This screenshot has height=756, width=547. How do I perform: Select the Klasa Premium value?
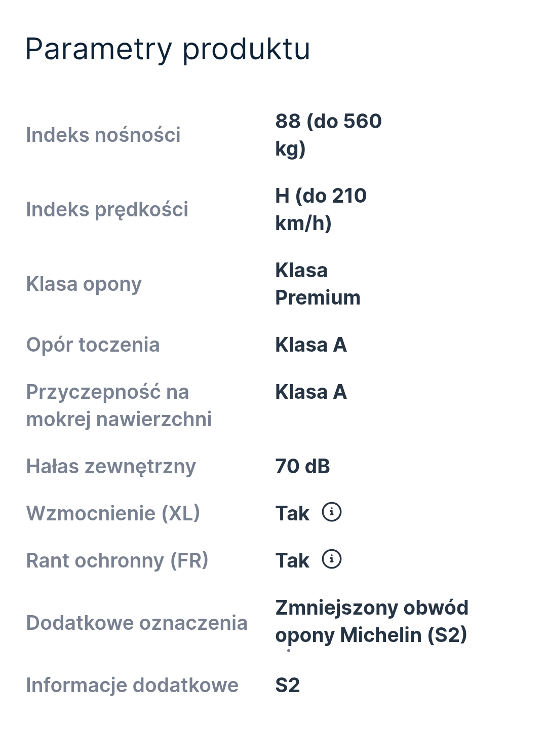[x=318, y=284]
